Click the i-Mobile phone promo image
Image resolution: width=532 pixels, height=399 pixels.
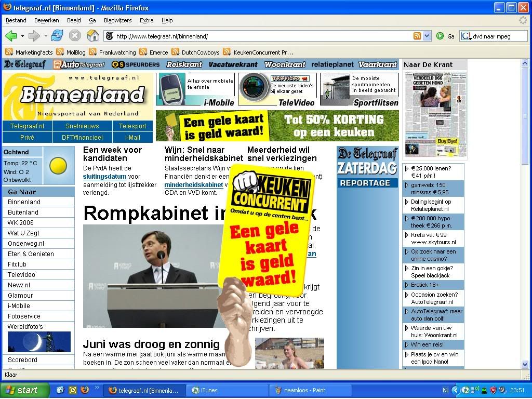pos(172,88)
